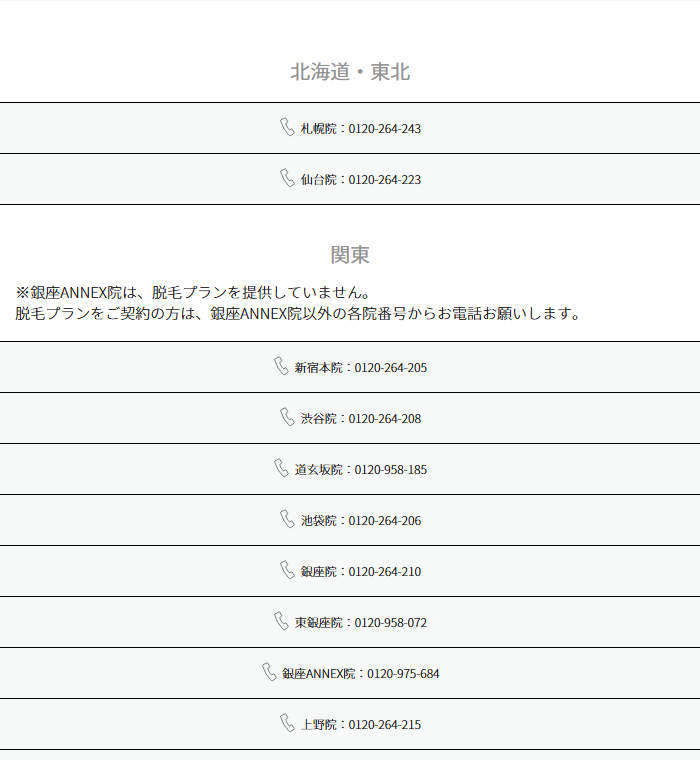Click the note starting ※銀座ANNEX院は
700x760 pixels.
193,292
